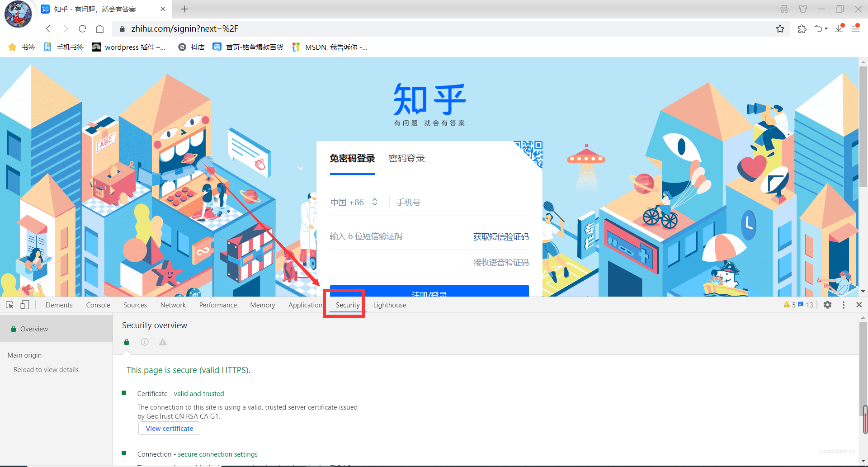This screenshot has width=868, height=467.
Task: Close the DevTools panel
Action: click(859, 305)
